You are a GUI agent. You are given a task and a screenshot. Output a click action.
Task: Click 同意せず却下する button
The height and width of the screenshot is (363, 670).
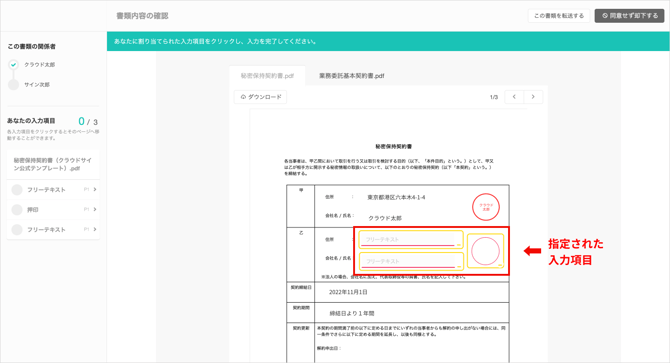(629, 16)
